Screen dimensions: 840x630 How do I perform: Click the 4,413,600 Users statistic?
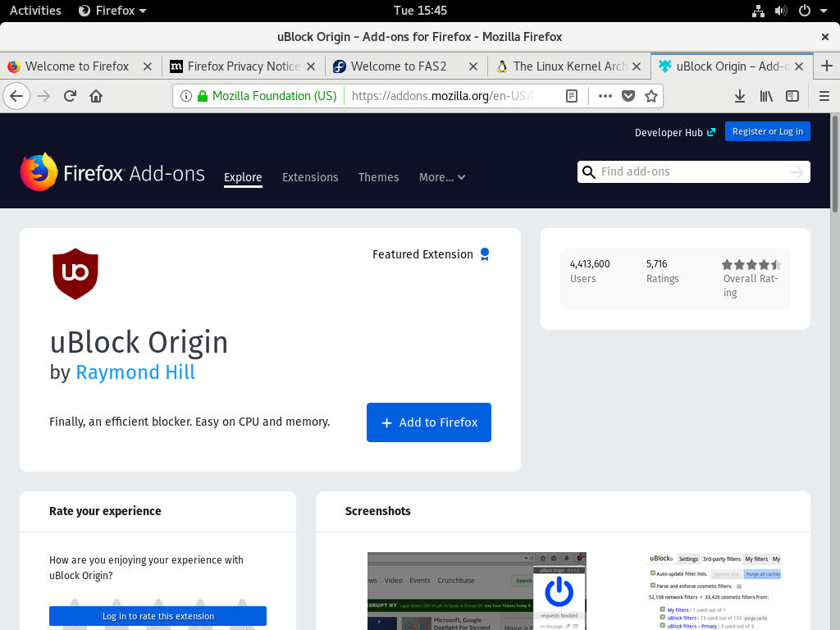coord(590,271)
